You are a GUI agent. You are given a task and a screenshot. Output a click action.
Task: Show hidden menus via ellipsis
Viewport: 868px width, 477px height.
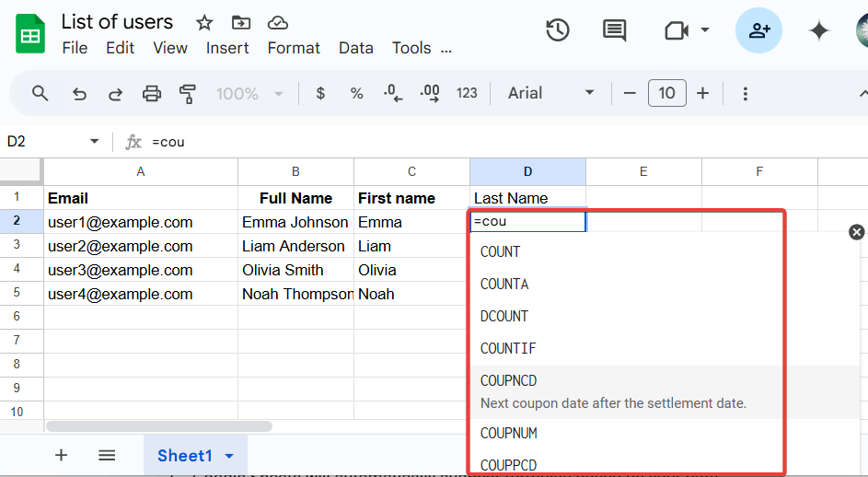446,50
